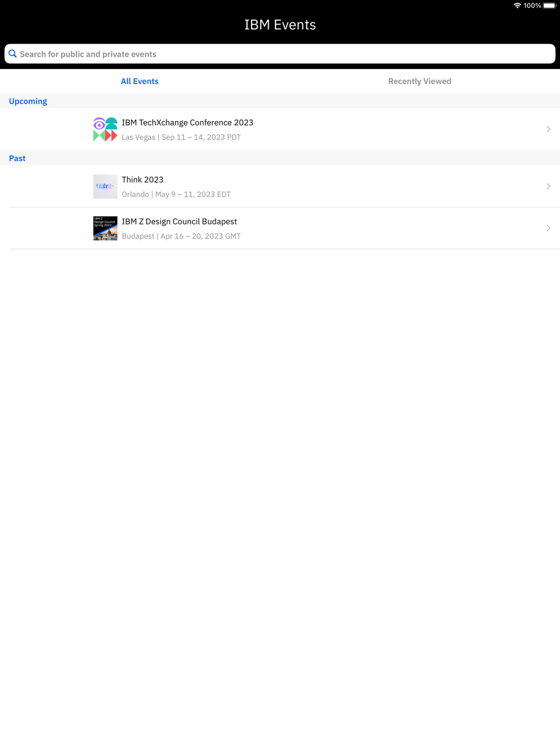This screenshot has height=747, width=560.
Task: Expand the Think 2023 row chevron
Action: [548, 186]
